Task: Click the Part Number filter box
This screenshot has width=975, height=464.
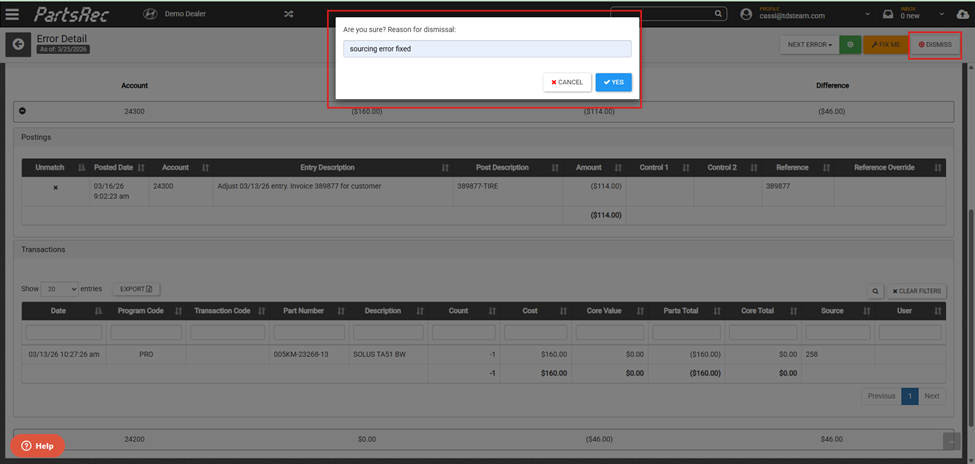Action: [x=309, y=332]
